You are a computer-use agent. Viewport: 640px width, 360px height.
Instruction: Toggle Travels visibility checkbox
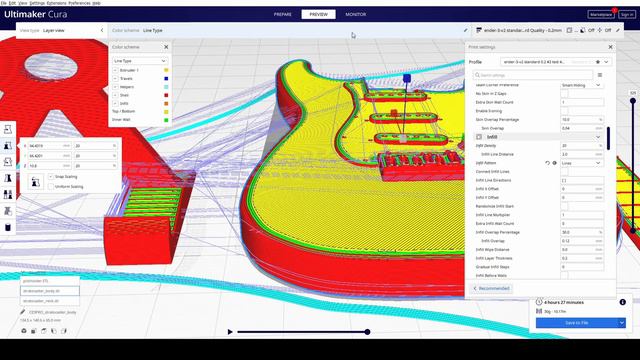click(116, 78)
